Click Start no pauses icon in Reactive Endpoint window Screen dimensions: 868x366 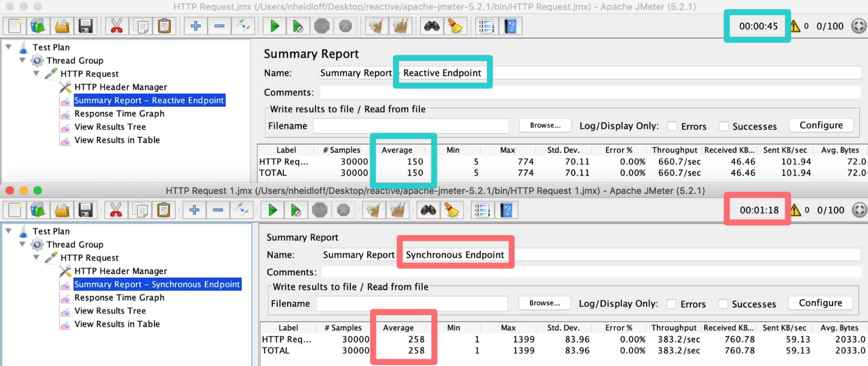pos(298,26)
